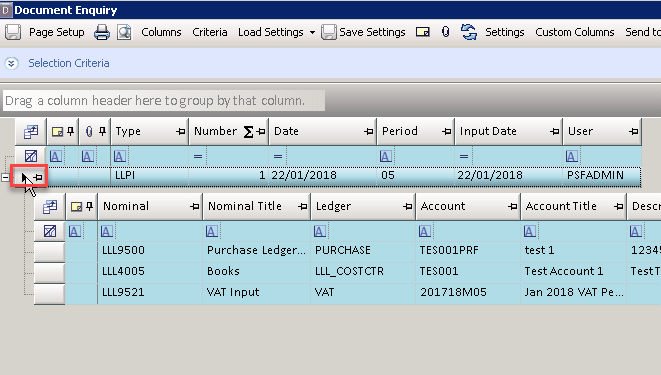
Task: Click the refresh arrows icon
Action: (468, 32)
